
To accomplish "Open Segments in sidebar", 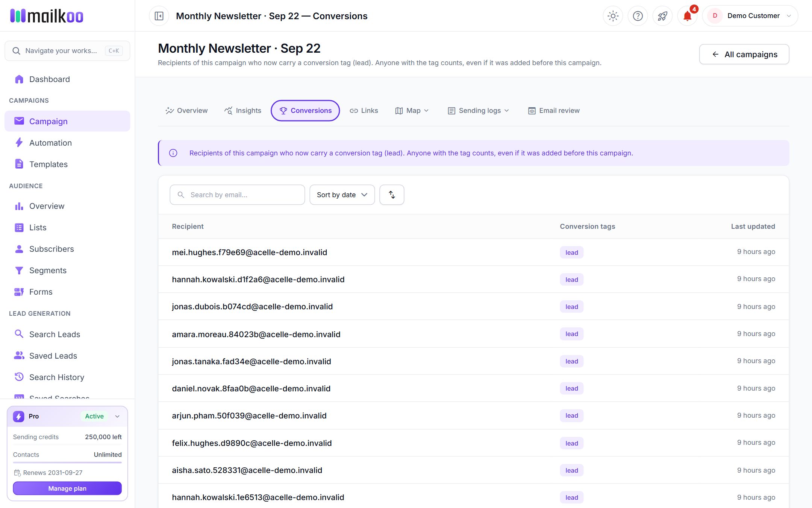I will point(67,270).
